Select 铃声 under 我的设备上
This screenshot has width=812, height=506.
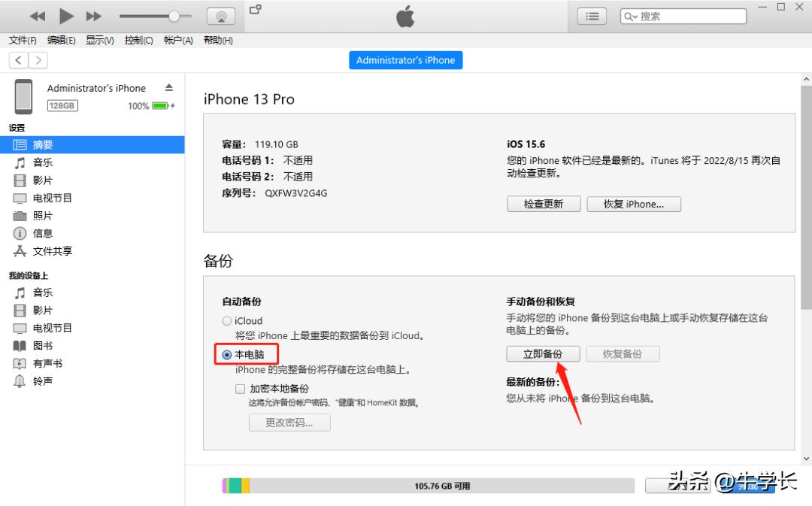42,381
